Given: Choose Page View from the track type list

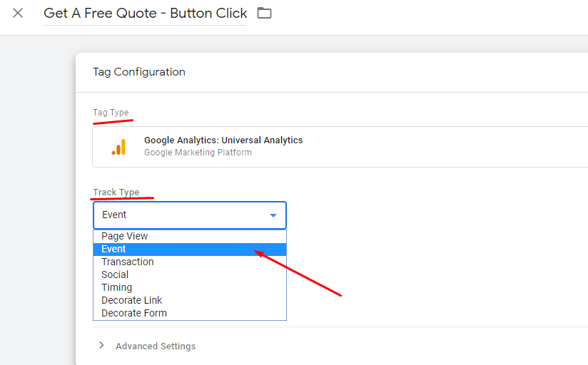Looking at the screenshot, I should tap(190, 236).
